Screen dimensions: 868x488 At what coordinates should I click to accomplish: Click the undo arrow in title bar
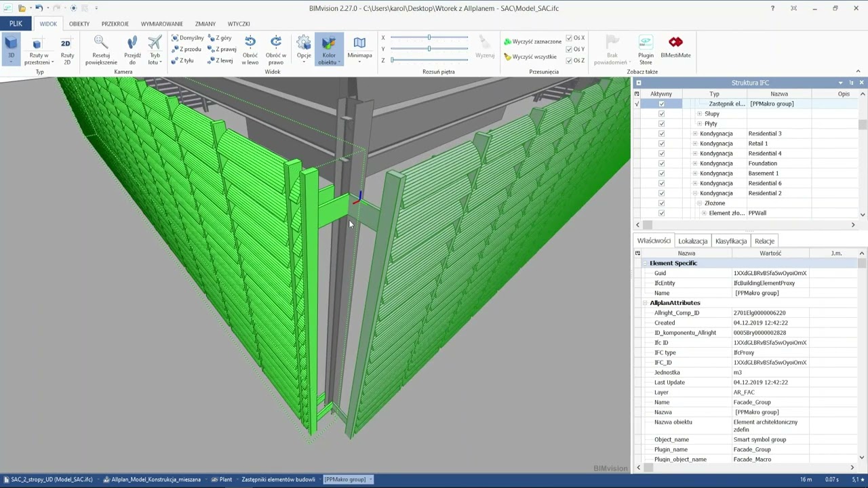39,8
